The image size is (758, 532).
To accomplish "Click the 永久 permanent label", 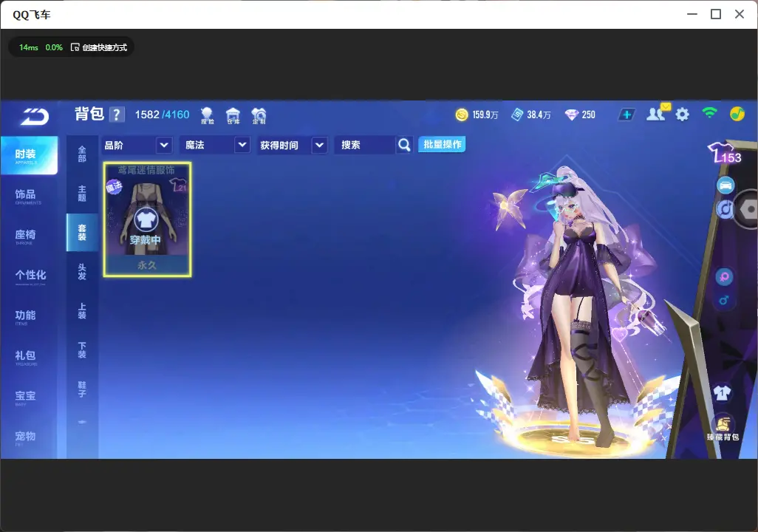I will coord(147,265).
